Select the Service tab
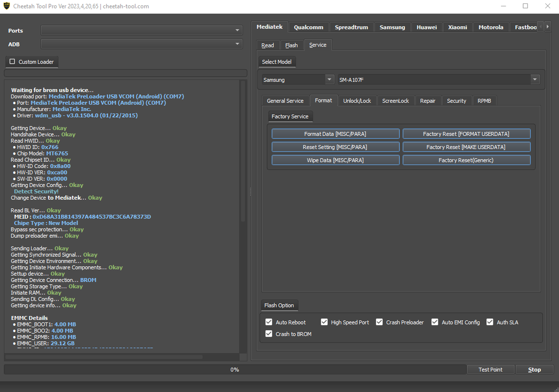 pyautogui.click(x=317, y=45)
